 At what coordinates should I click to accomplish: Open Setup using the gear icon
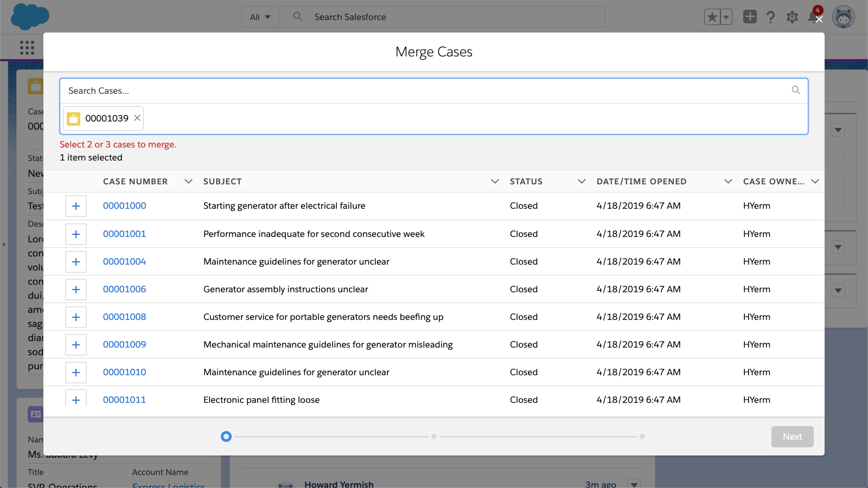tap(792, 17)
